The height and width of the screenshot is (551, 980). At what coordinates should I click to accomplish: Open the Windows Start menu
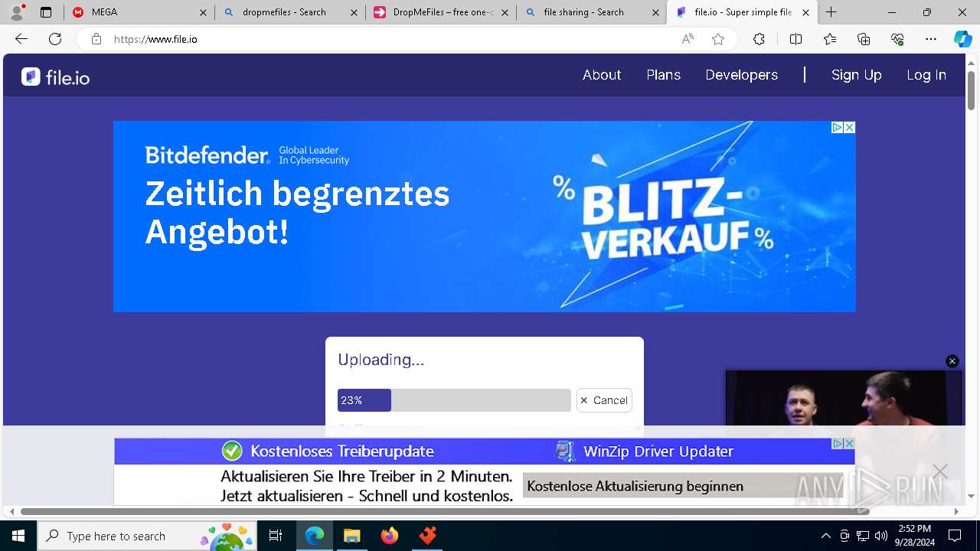click(x=18, y=536)
